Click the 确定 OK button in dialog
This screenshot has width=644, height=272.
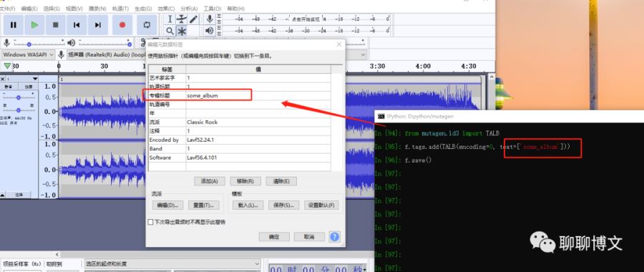[274, 237]
